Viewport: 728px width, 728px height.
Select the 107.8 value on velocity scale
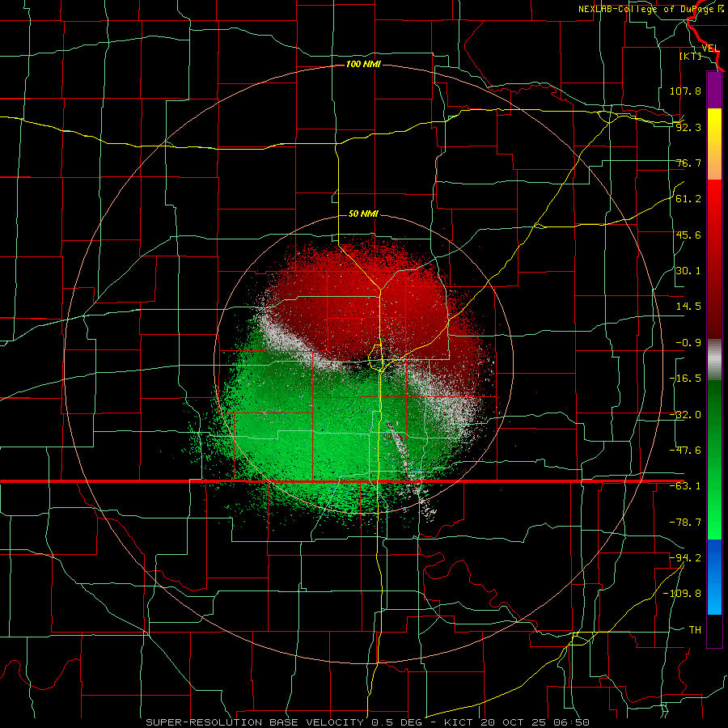pos(685,91)
